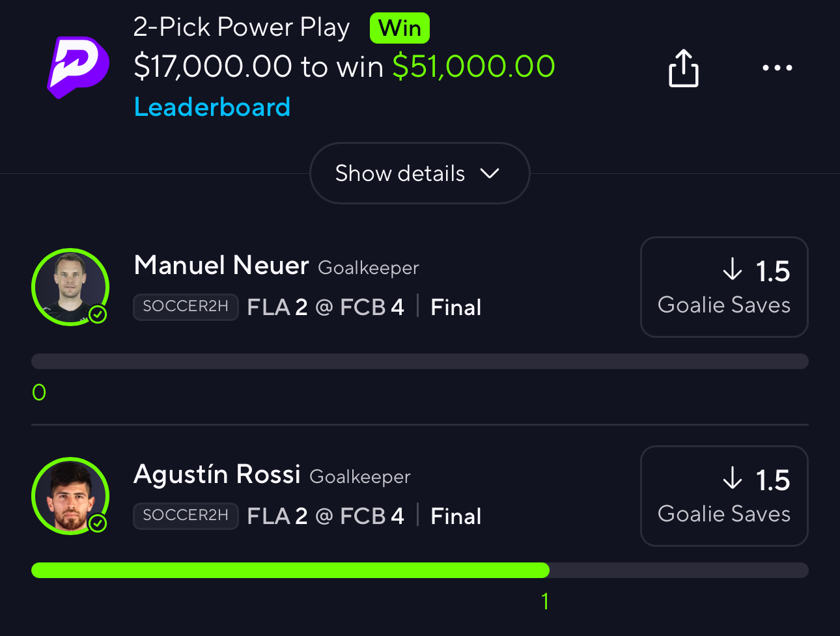Viewport: 840px width, 636px height.
Task: Click the purple PrizePicks logo
Action: pos(78,66)
